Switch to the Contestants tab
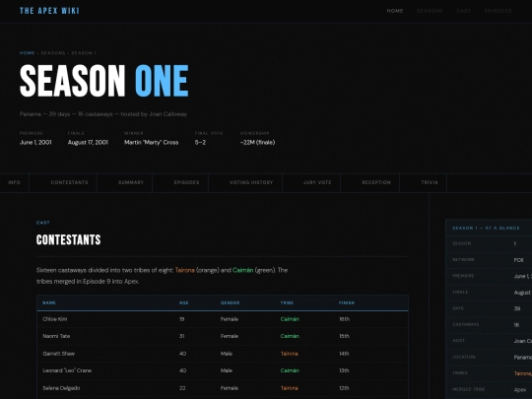 tap(69, 182)
